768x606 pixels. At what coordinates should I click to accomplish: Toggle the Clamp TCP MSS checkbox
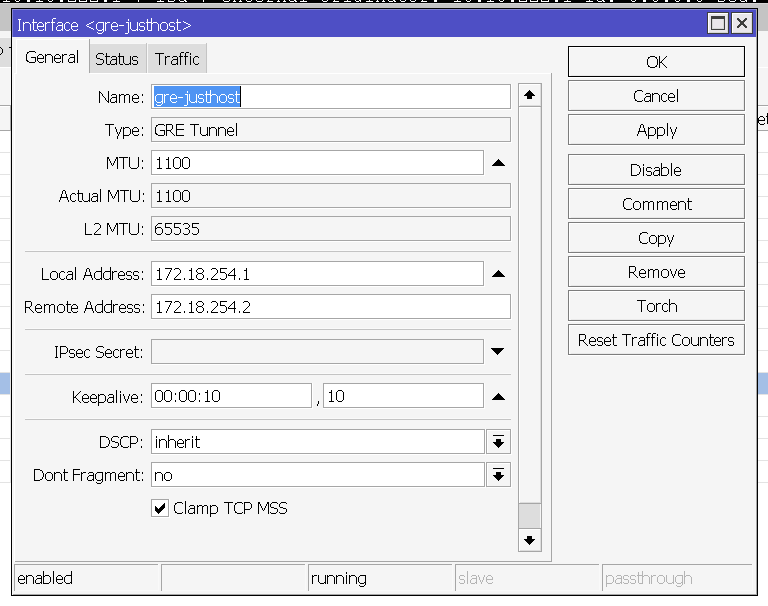tap(160, 509)
